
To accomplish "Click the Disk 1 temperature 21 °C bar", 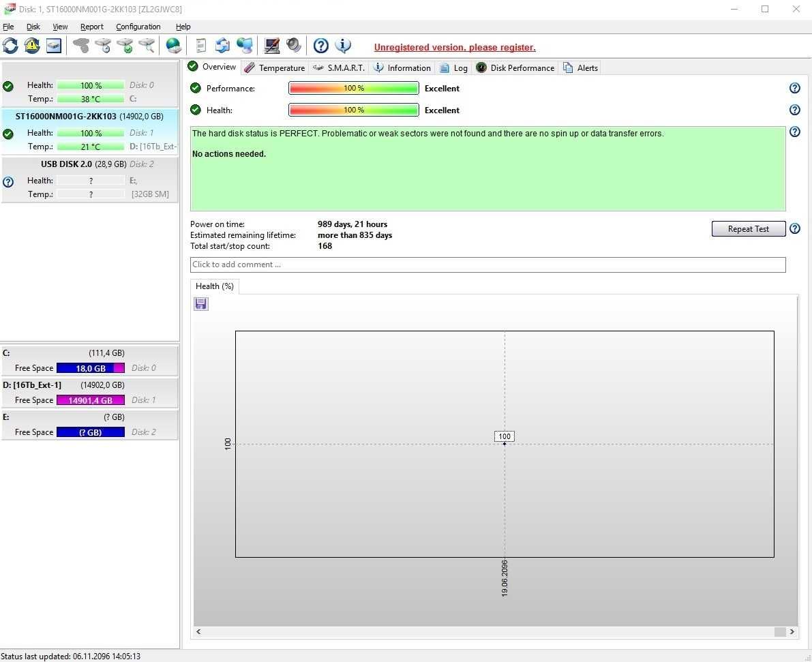I will 91,147.
